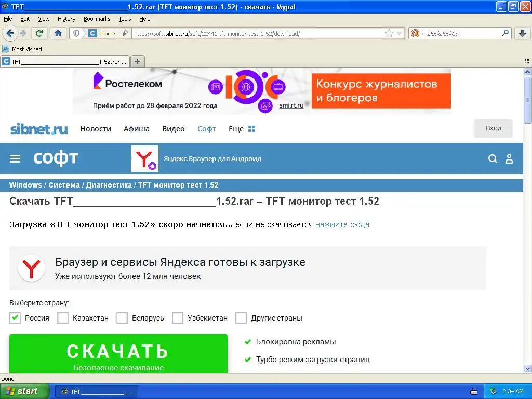Screen dimensions: 532x399
Task: Open the Софт navigation link
Action: [207, 129]
